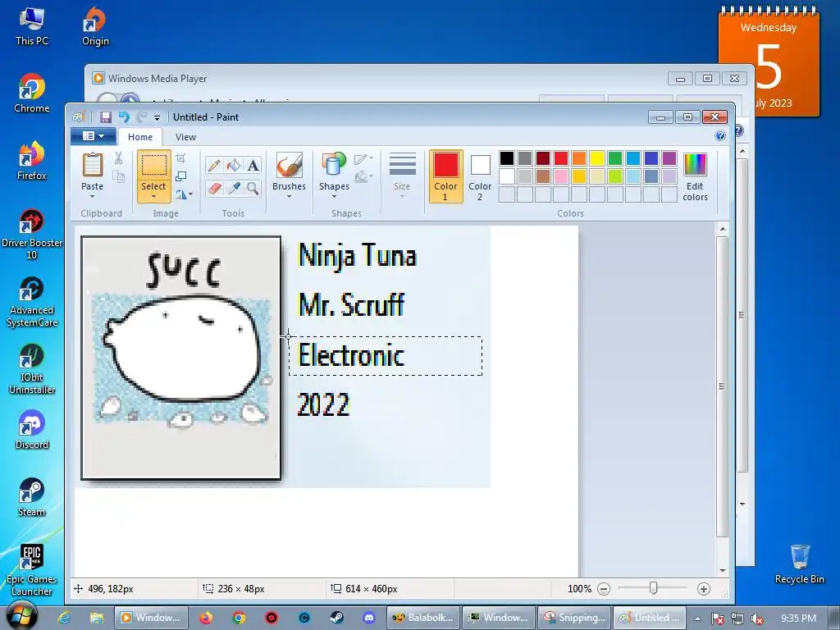Expand the Paste dropdown arrow
The image size is (840, 630).
click(x=92, y=197)
